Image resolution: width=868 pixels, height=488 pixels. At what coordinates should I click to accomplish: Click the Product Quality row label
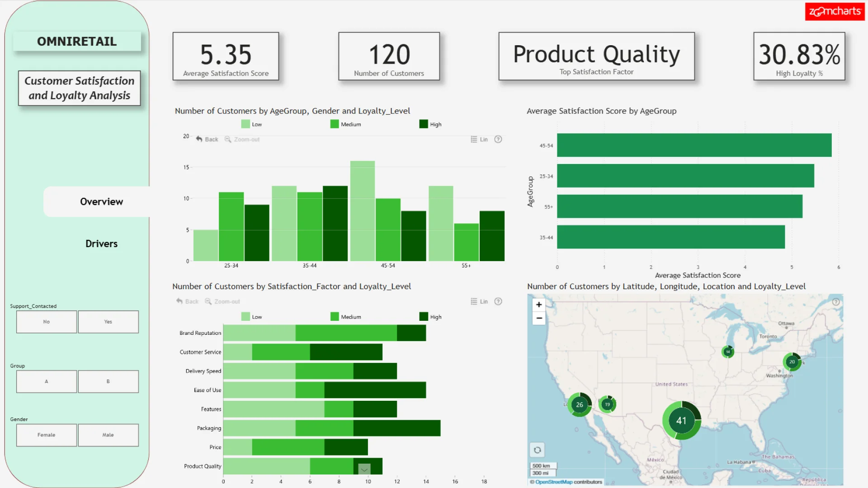[203, 466]
